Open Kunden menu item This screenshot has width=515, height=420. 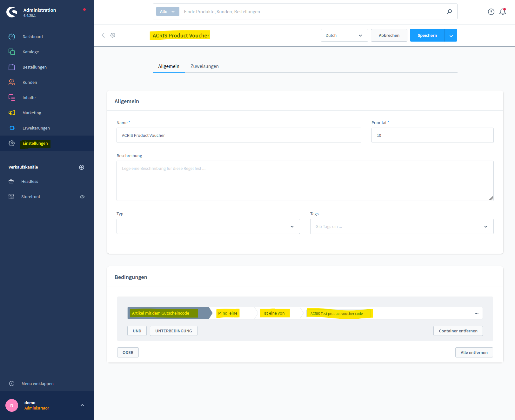(47, 82)
